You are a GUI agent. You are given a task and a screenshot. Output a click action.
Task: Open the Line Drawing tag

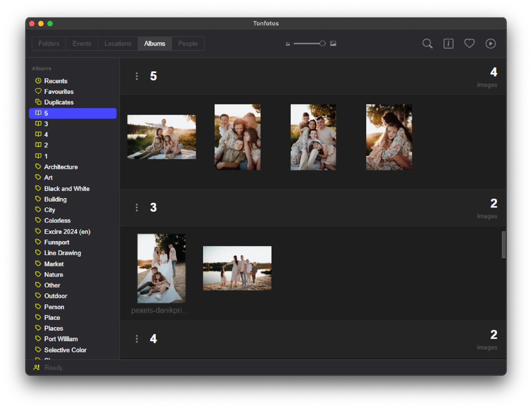pos(73,253)
